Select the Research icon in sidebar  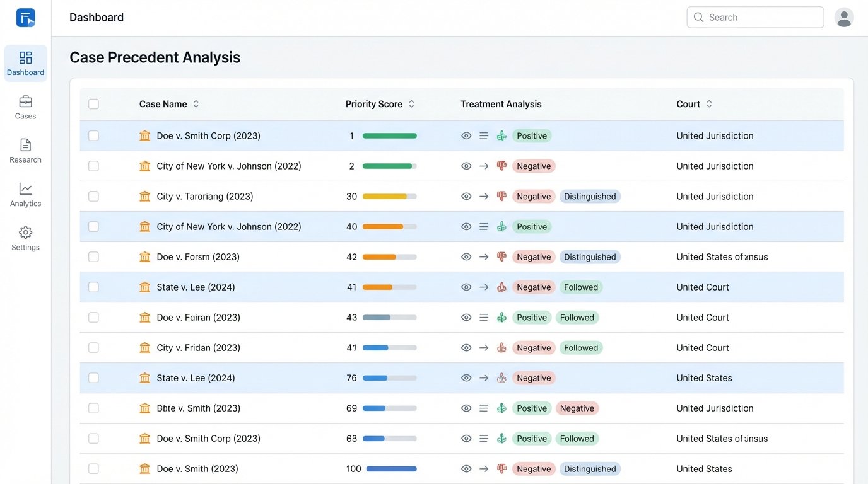point(25,150)
